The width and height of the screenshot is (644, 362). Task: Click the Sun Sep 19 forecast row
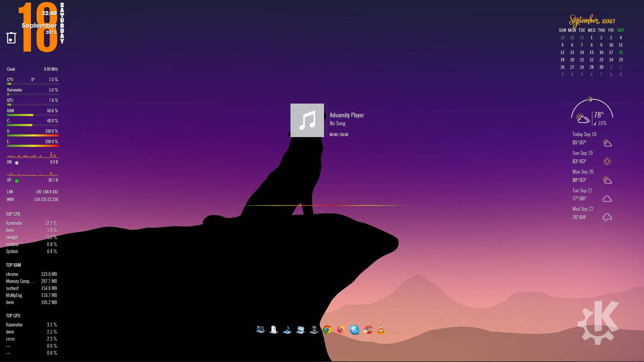point(592,157)
